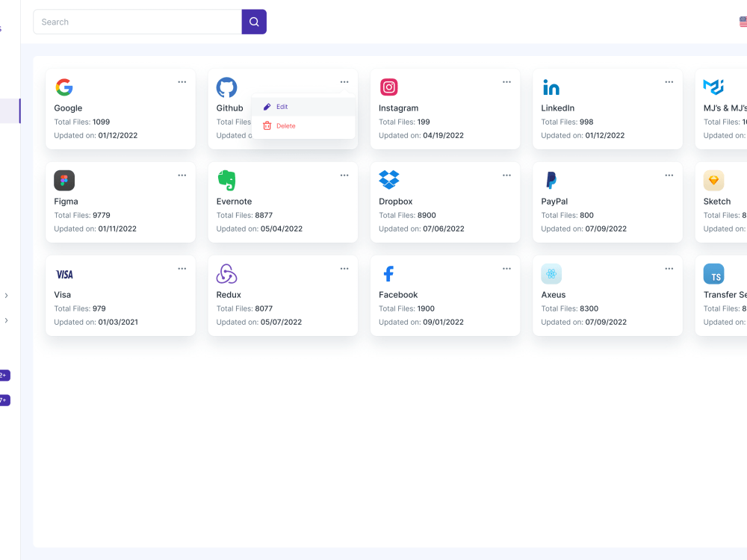
Task: Expand the lower sidebar chevron arrow
Action: (6, 320)
